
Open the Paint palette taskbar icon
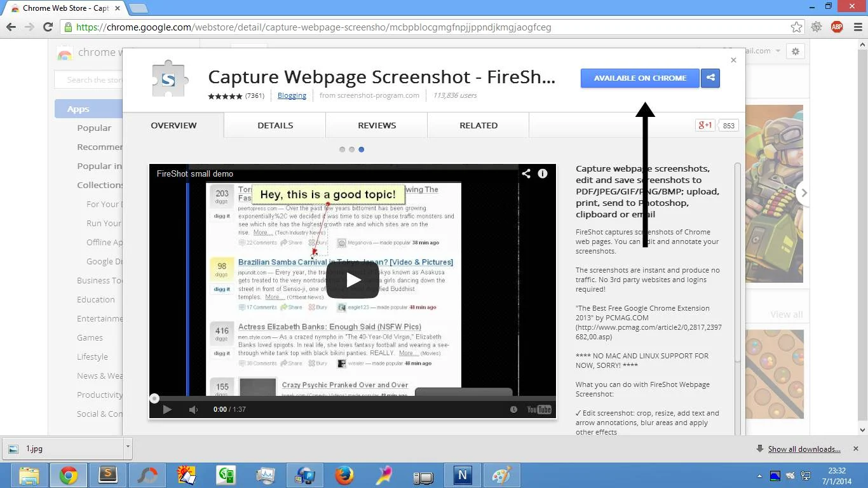(502, 475)
